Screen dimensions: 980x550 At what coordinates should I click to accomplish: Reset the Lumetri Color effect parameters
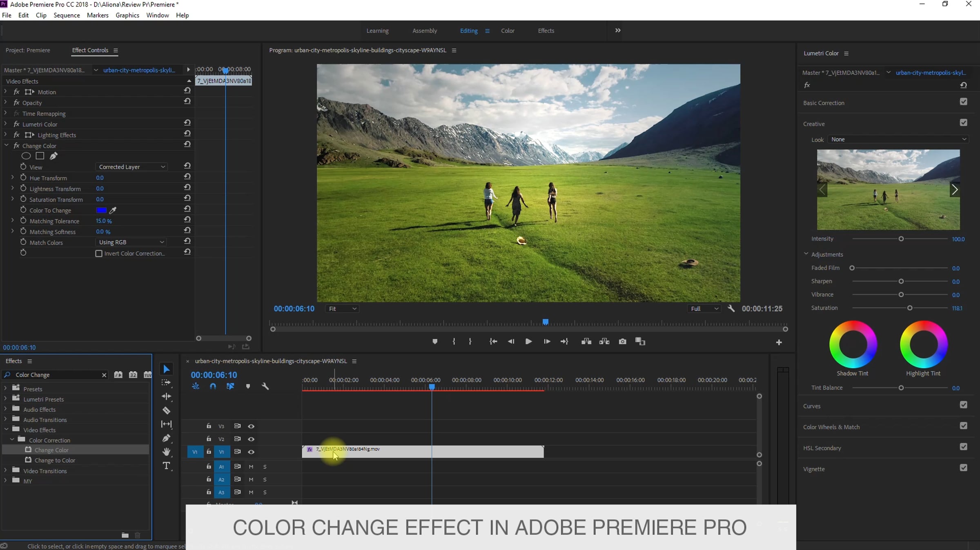click(x=187, y=122)
